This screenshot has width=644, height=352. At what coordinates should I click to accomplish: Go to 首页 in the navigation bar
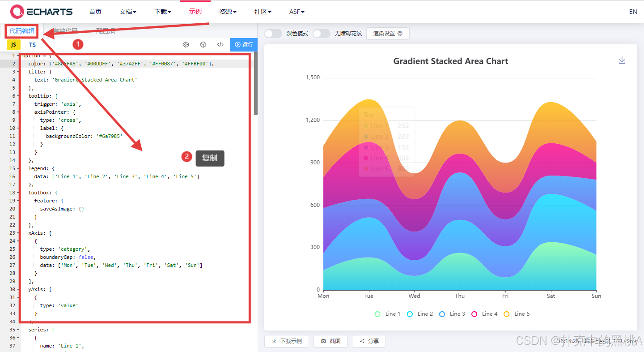click(95, 12)
